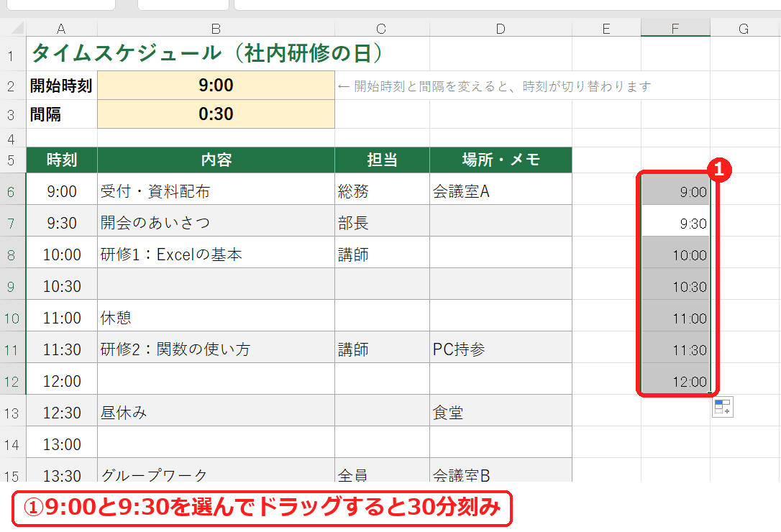Select column C header

(382, 28)
